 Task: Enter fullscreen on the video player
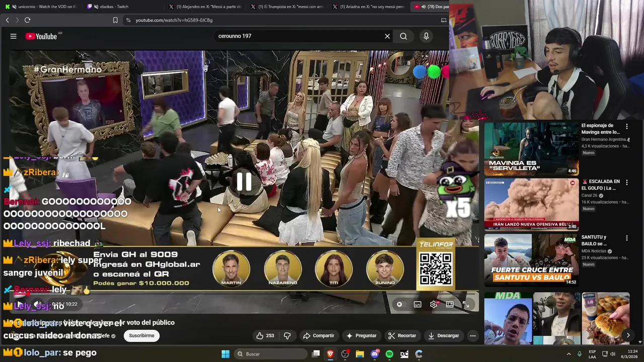466,304
